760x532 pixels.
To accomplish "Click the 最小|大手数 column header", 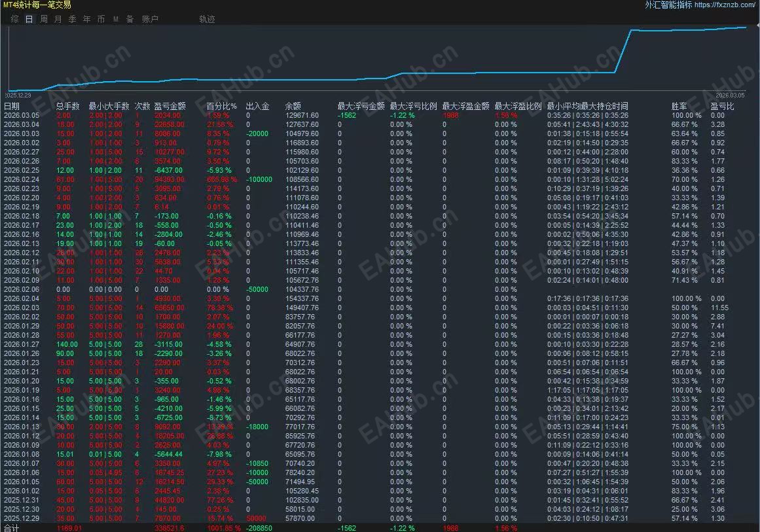I will point(109,105).
